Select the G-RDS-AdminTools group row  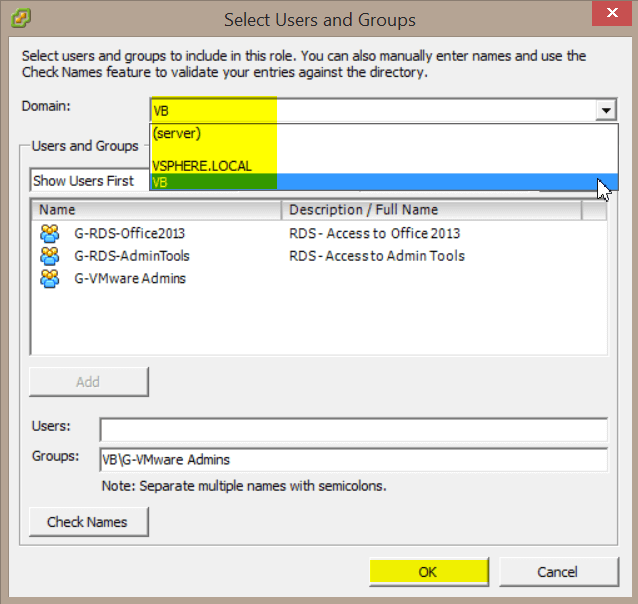coord(319,256)
